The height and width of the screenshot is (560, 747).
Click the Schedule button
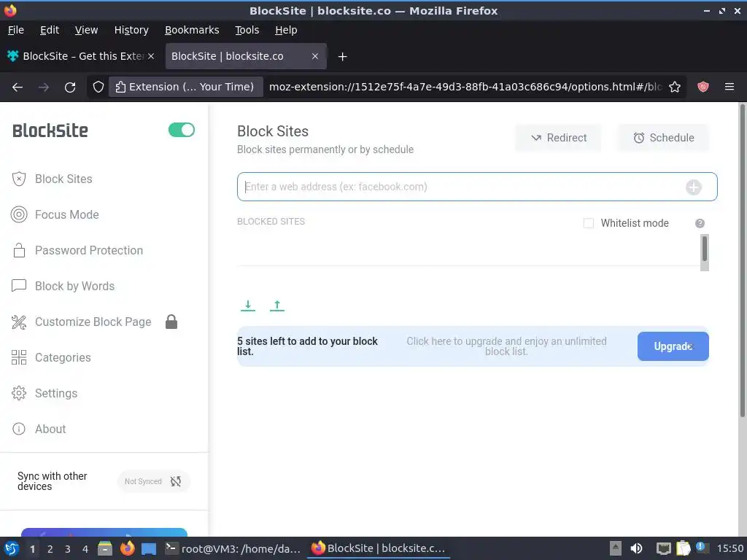663,138
